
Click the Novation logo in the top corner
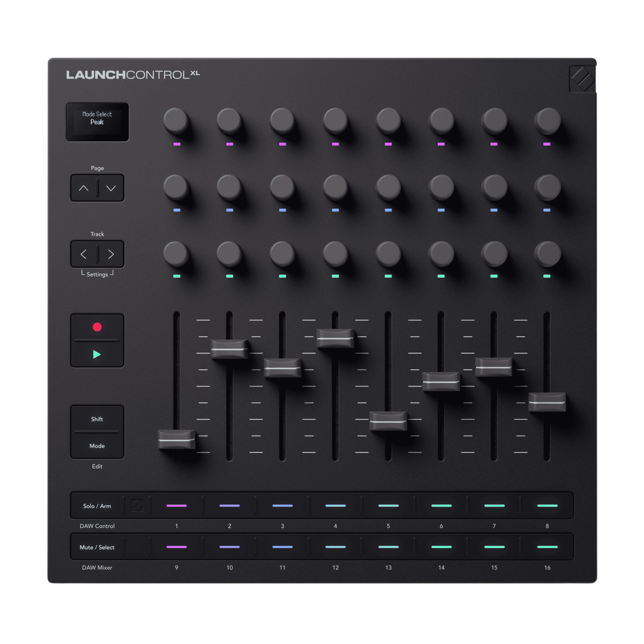point(582,79)
